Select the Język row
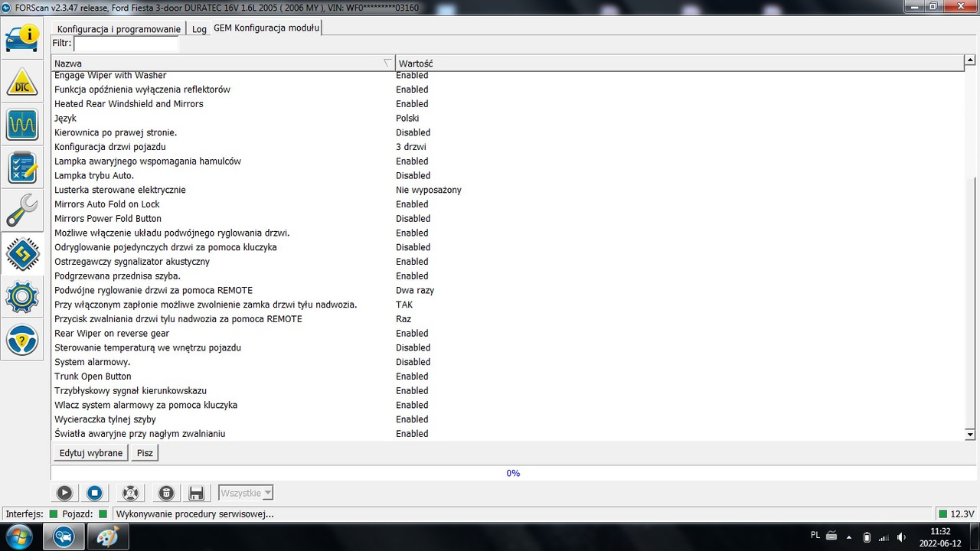980x551 pixels. pos(508,119)
